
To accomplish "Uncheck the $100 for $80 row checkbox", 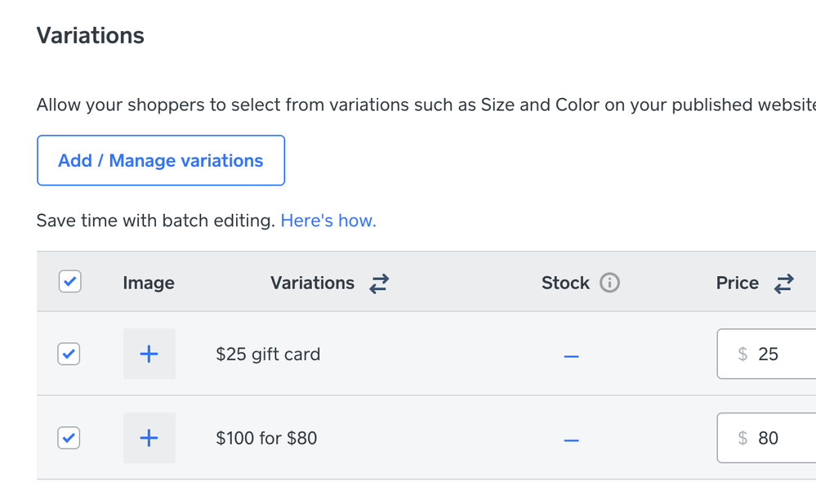I will [69, 438].
